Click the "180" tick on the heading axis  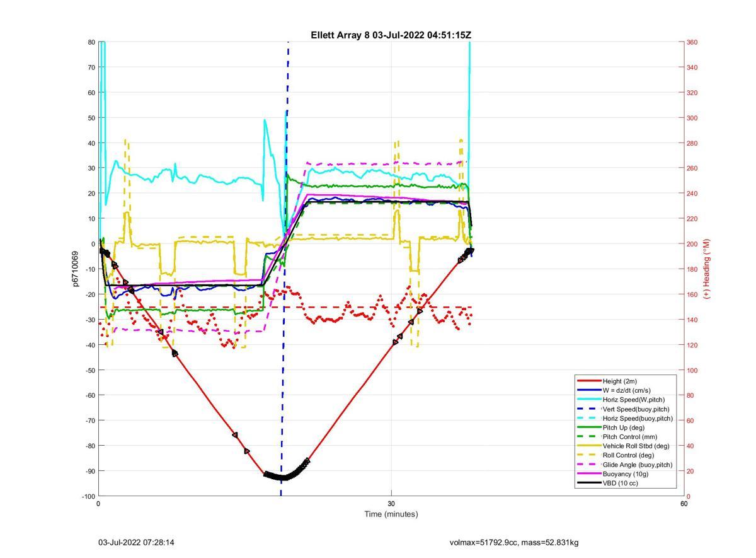692,269
